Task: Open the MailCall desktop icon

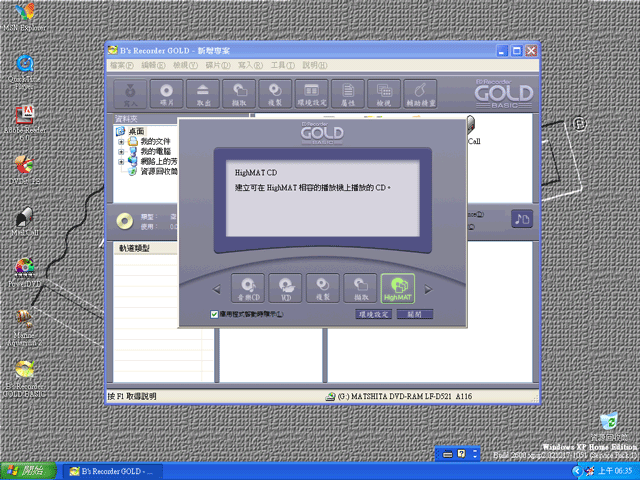Action: [x=24, y=221]
